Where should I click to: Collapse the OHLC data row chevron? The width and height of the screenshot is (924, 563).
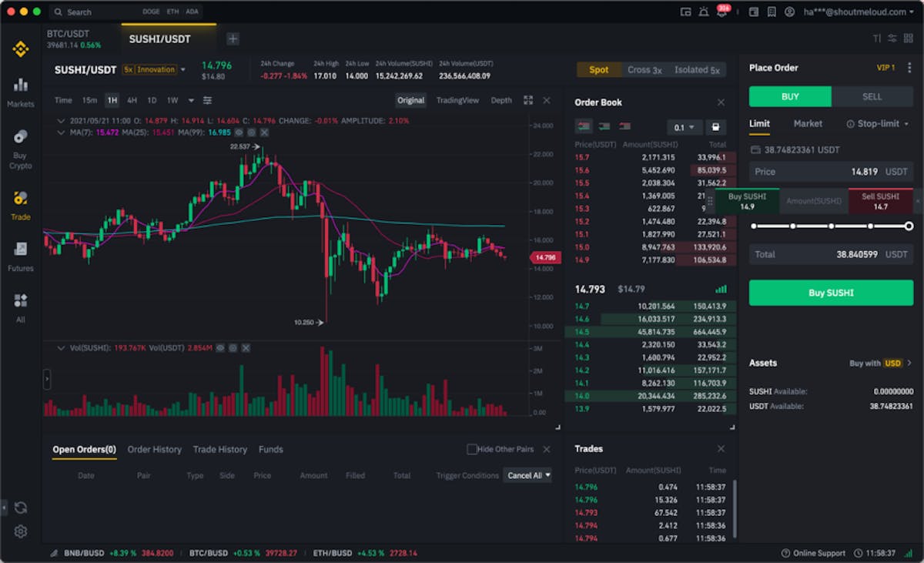click(62, 121)
